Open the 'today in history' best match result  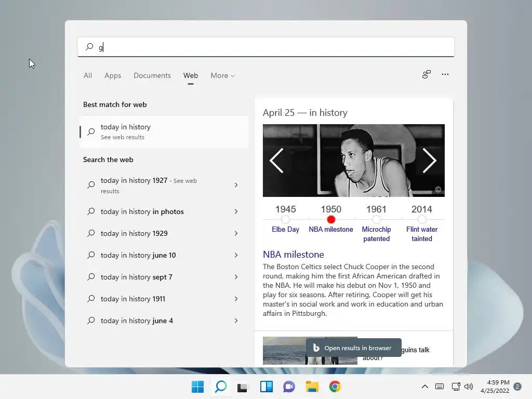(x=164, y=131)
